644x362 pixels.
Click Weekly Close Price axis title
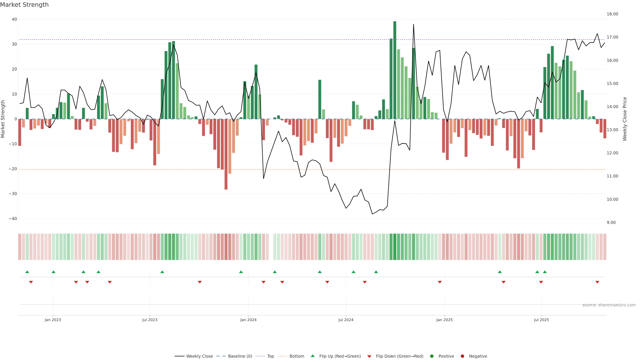pos(625,119)
